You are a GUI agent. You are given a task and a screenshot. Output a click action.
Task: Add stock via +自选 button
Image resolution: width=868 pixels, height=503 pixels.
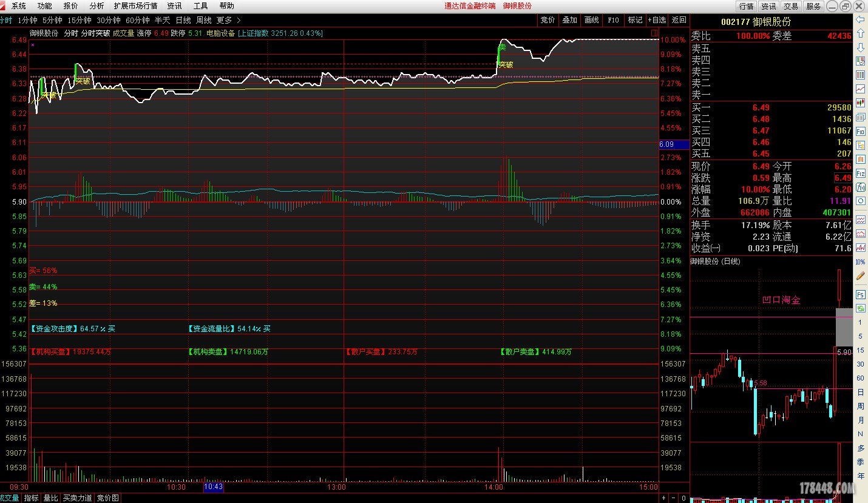(657, 20)
